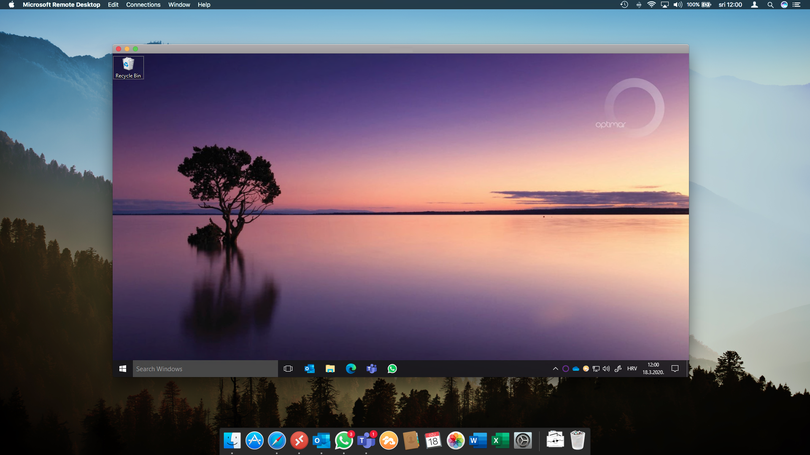Open WhatsApp from the Windows taskbar
The image size is (810, 455).
click(392, 369)
